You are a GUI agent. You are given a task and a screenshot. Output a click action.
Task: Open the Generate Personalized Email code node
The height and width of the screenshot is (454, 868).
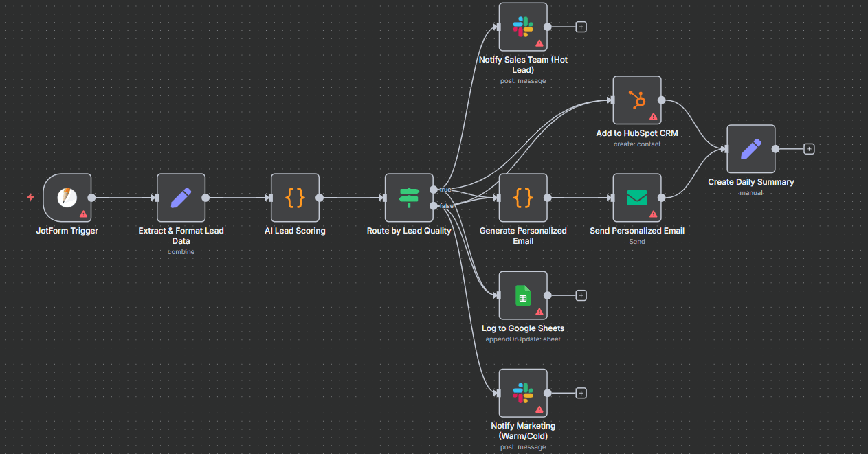(x=523, y=197)
